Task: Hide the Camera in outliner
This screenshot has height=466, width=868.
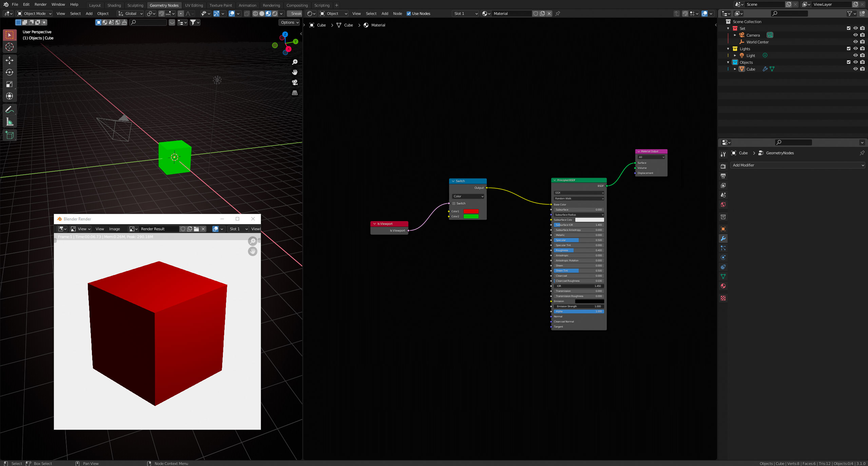Action: click(x=855, y=35)
